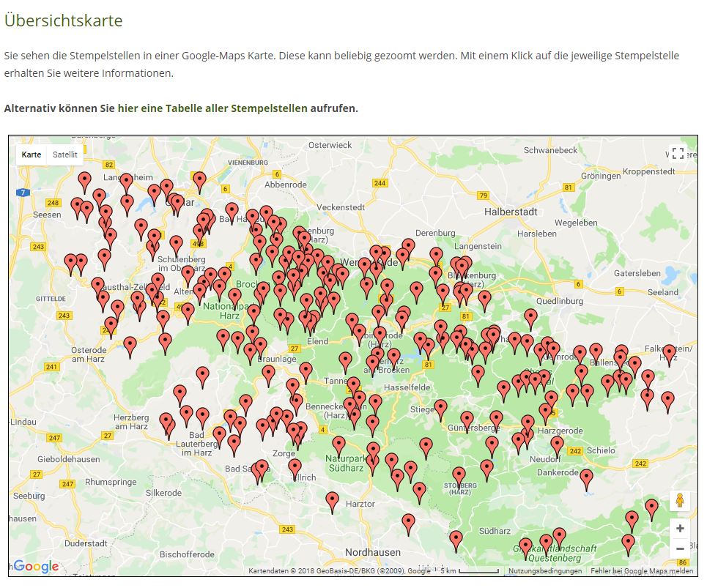Click the marker on the Falkenstein/Harz label
This screenshot has height=588, width=707.
point(669,354)
